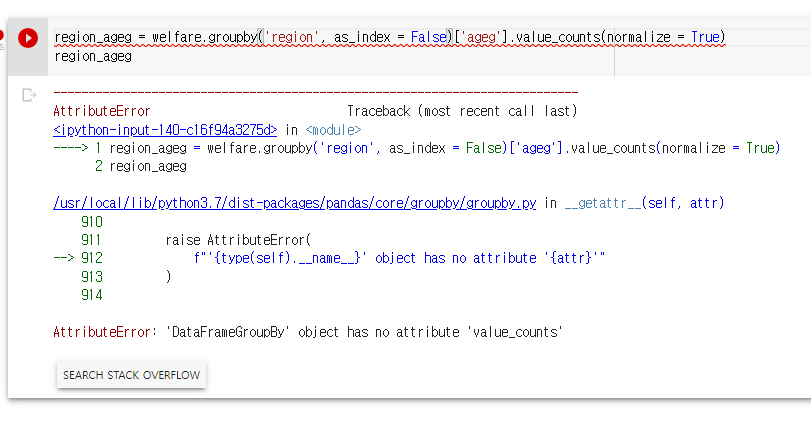This screenshot has height=422, width=811.
Task: Click line number 914 in the traceback
Action: tap(92, 295)
